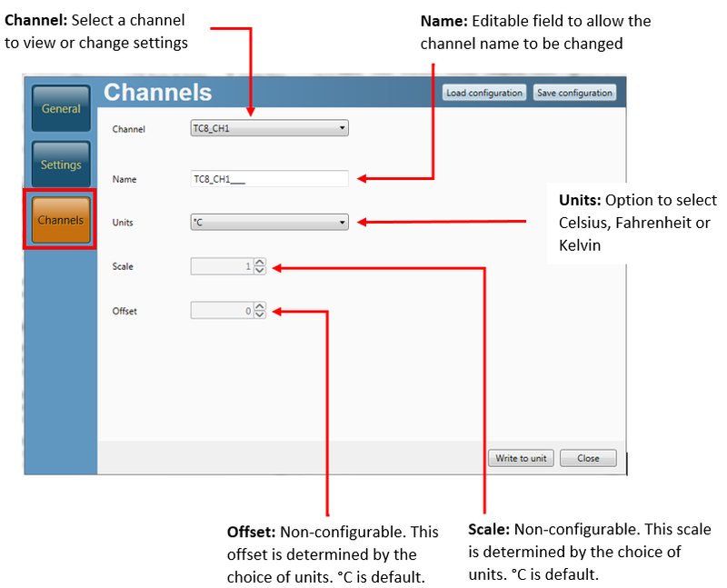Click the Save configuration button
Screen dimensions: 727x588
pyautogui.click(x=574, y=93)
